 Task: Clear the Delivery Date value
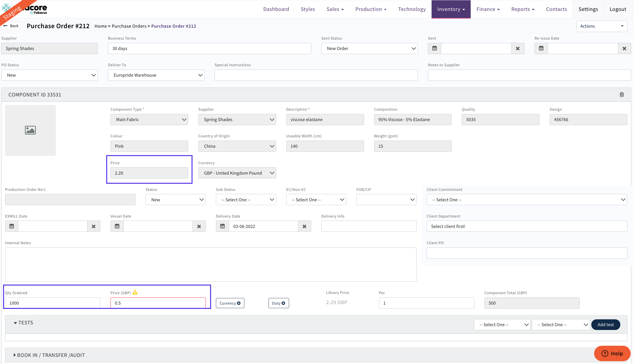coord(304,226)
